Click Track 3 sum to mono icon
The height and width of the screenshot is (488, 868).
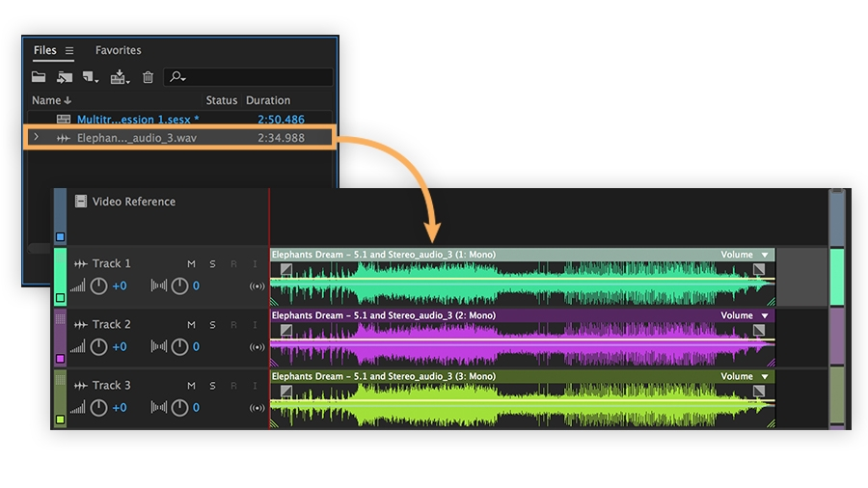click(x=257, y=408)
